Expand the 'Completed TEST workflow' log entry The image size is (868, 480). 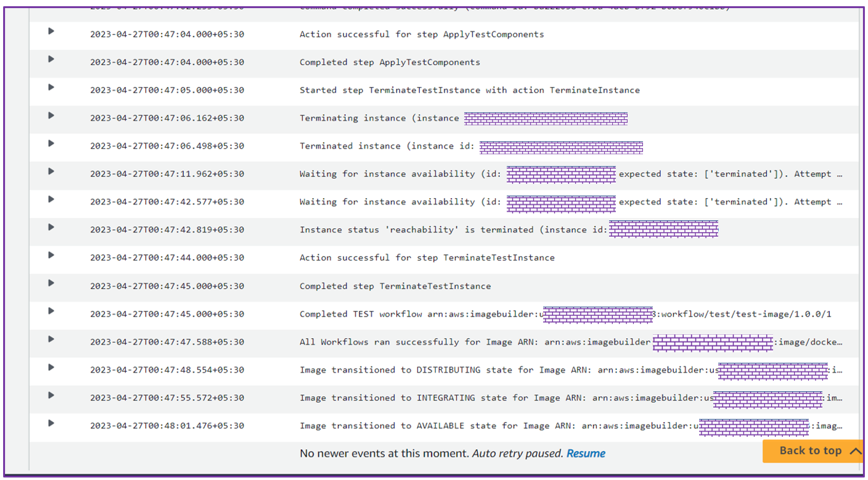coord(51,311)
